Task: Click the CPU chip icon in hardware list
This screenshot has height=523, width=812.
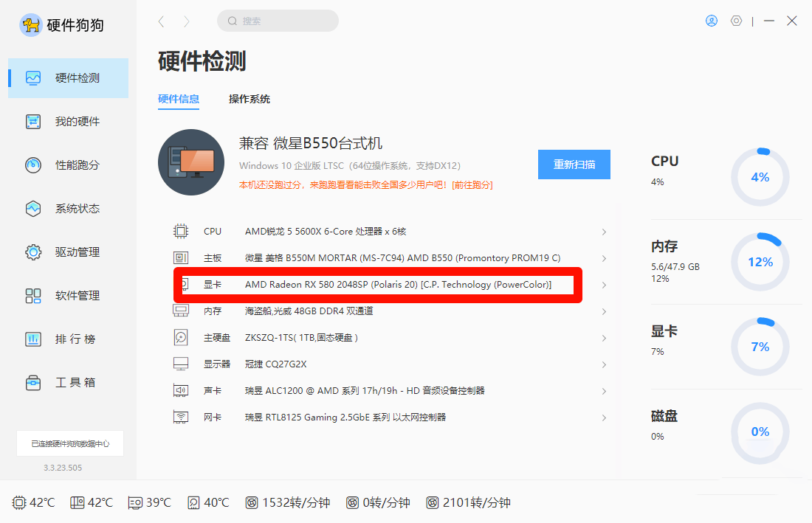Action: pyautogui.click(x=181, y=231)
